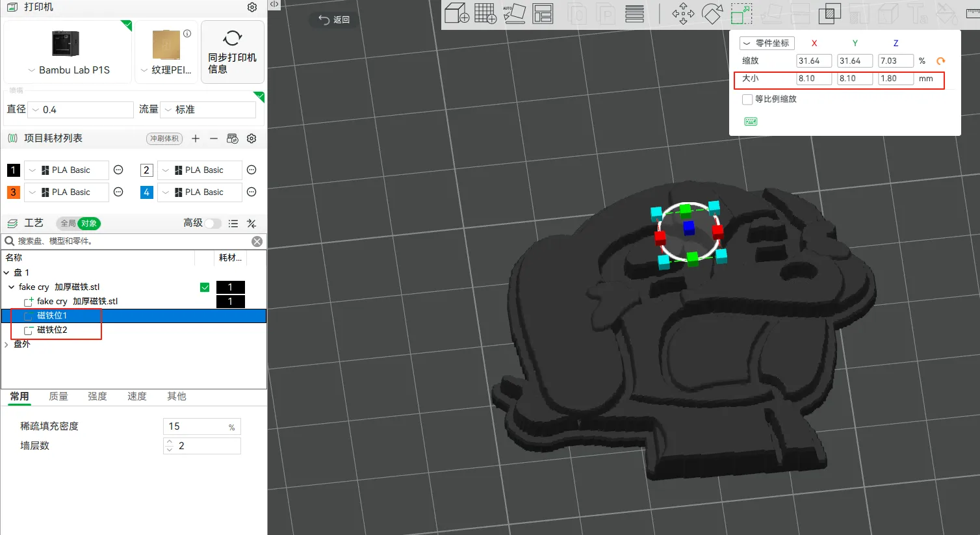The image size is (980, 535).
Task: Select the Move tool arrows icon
Action: (x=683, y=14)
